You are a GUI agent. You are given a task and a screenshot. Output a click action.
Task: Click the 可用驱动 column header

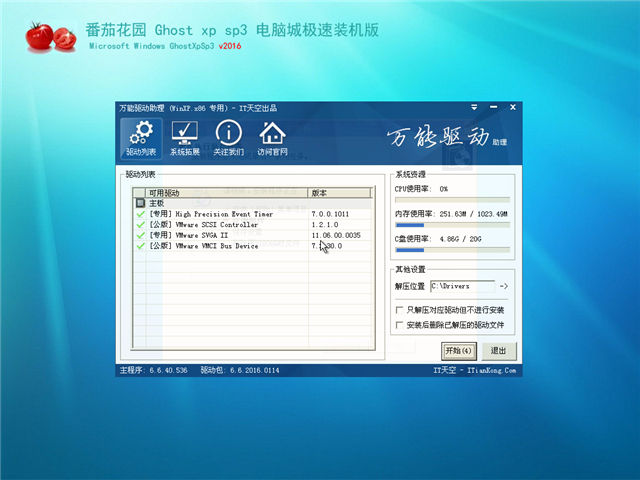[227, 193]
